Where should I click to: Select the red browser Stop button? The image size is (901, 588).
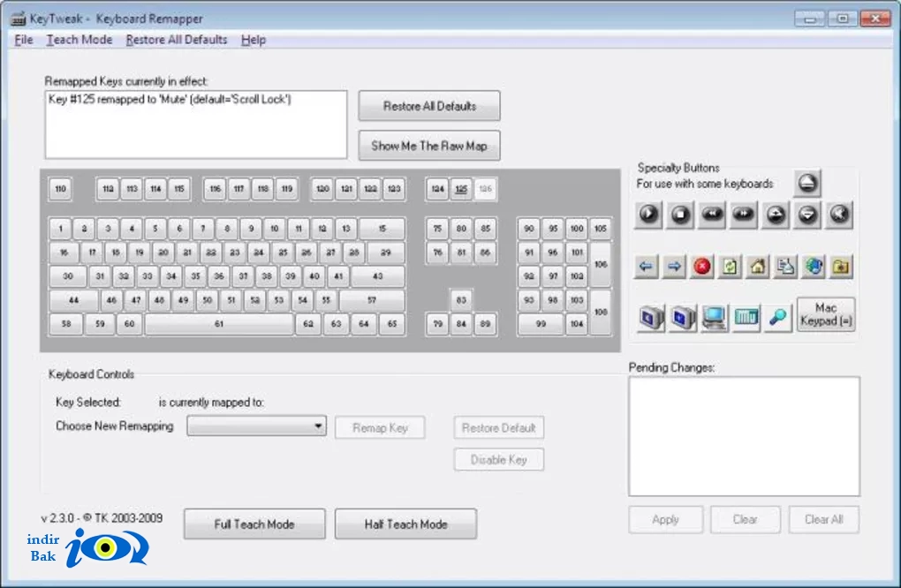(702, 267)
